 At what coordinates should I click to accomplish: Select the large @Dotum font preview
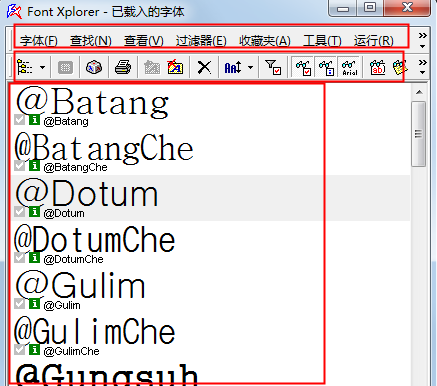(87, 194)
